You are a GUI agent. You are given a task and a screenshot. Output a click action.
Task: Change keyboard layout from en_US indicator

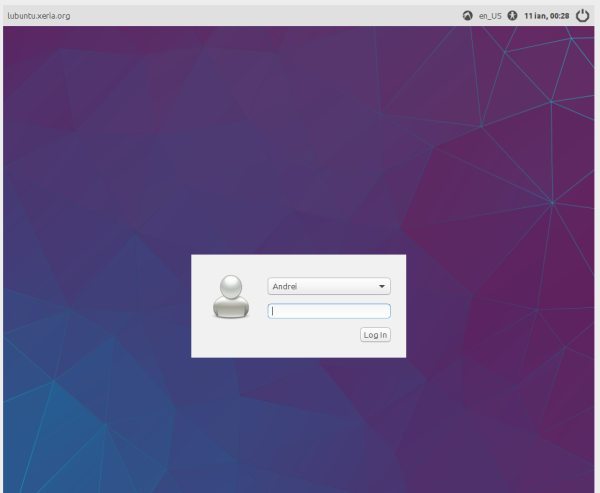click(x=490, y=16)
